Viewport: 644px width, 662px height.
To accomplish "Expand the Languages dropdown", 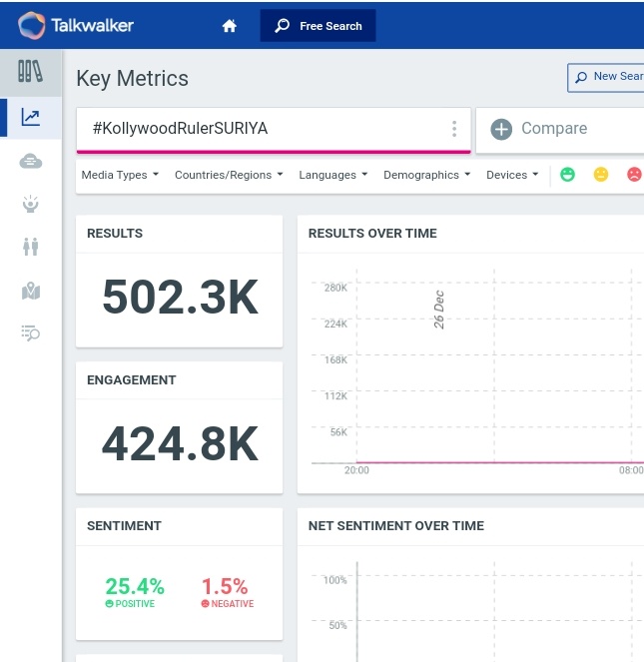I will [333, 175].
